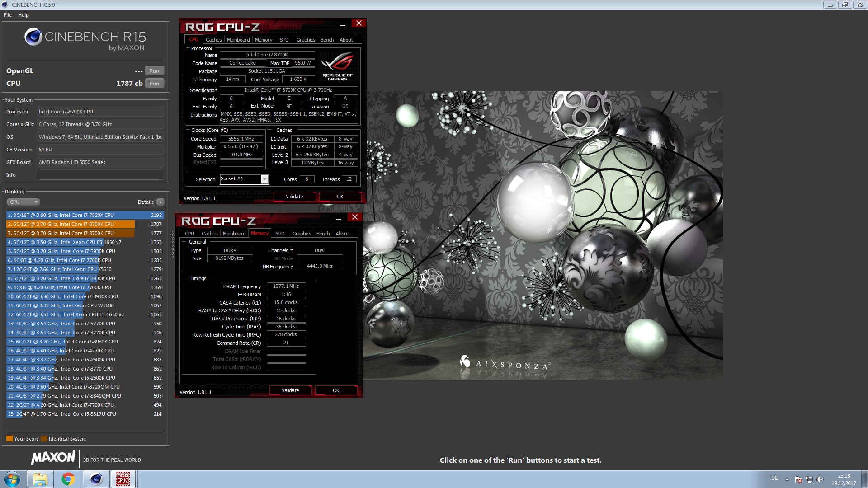This screenshot has width=868, height=488.
Task: Click the Republic of Gamers logo
Action: (337, 67)
